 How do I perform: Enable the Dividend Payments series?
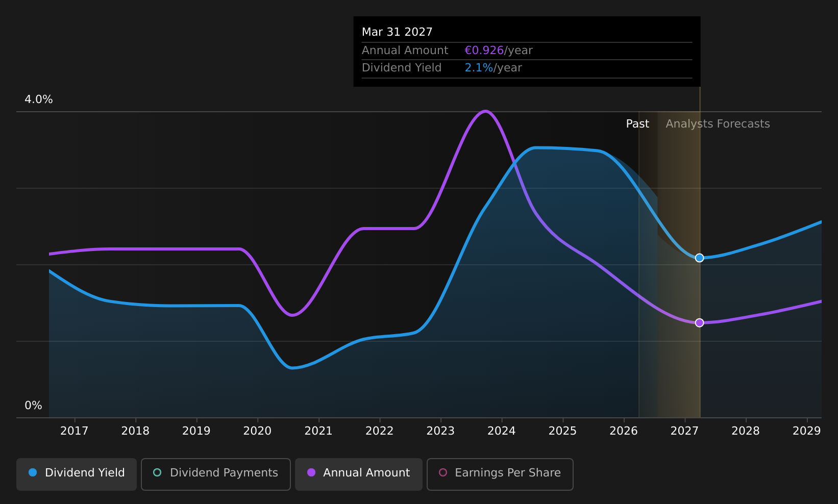[x=216, y=474]
